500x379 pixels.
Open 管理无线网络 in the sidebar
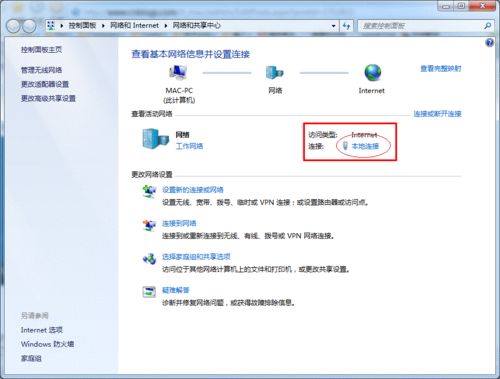[41, 70]
